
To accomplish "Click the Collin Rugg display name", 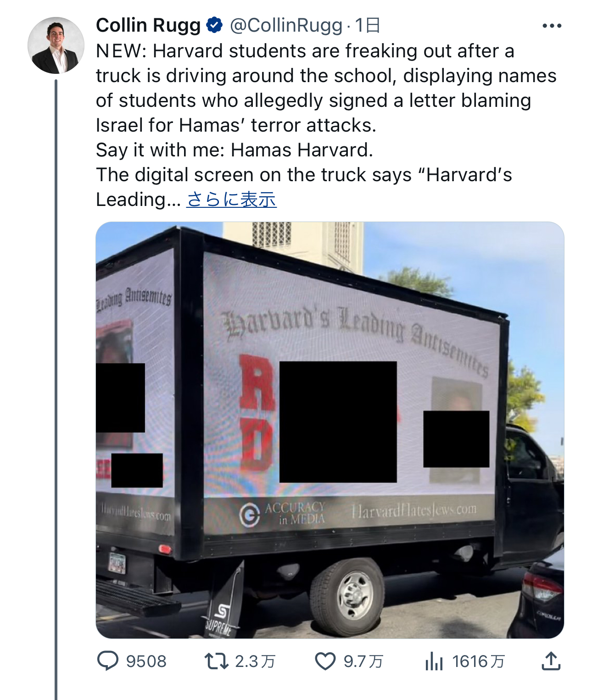I will [x=148, y=25].
